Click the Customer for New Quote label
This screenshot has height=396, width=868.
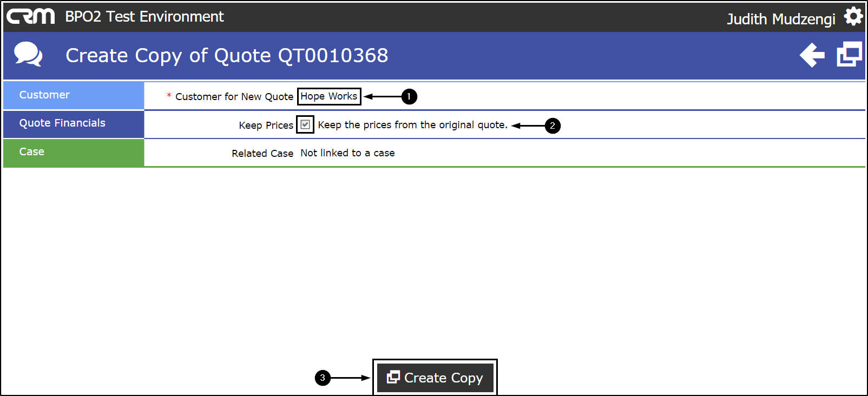pos(234,97)
